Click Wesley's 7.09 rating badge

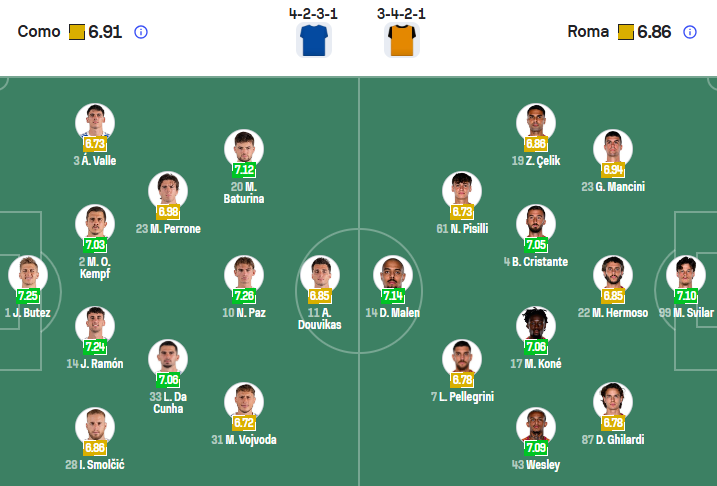[x=536, y=447]
